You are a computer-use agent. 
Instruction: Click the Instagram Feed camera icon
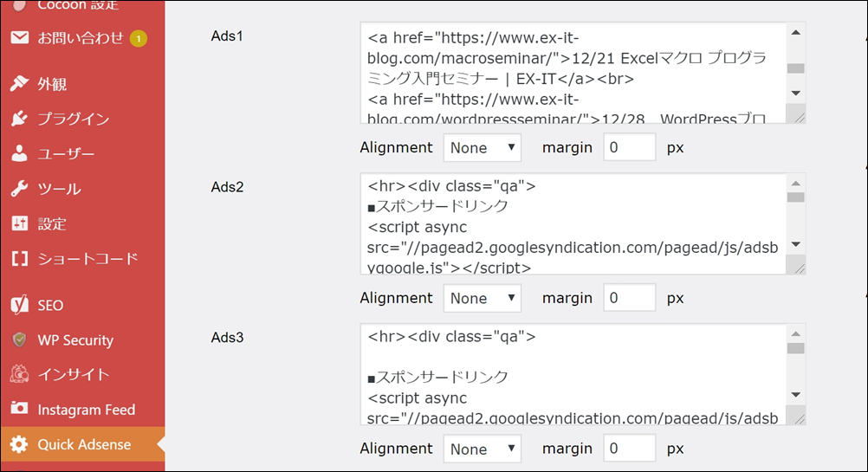19,409
